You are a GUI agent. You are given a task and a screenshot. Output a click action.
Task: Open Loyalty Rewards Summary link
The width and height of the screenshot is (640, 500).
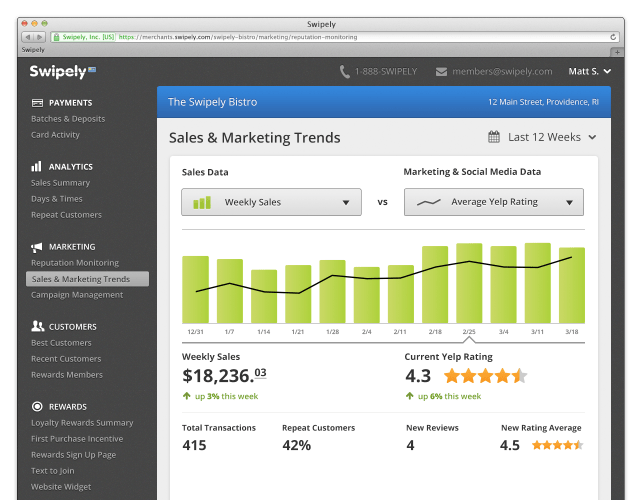(82, 423)
